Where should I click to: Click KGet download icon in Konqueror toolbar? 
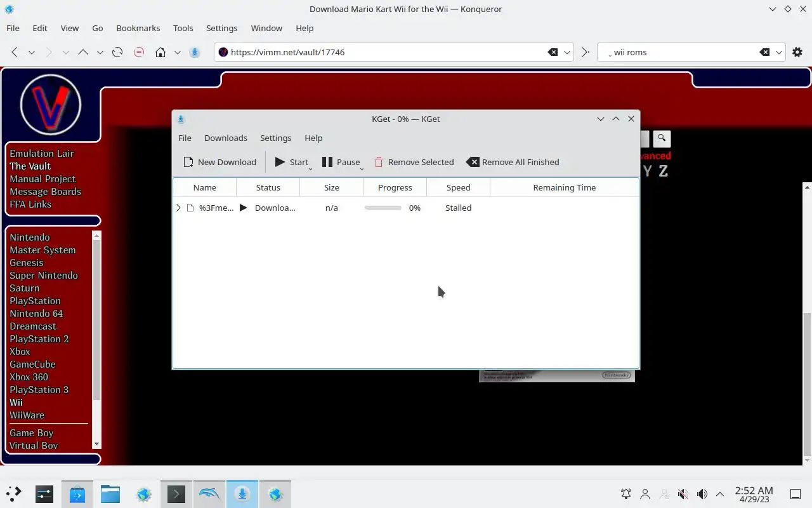pos(195,52)
